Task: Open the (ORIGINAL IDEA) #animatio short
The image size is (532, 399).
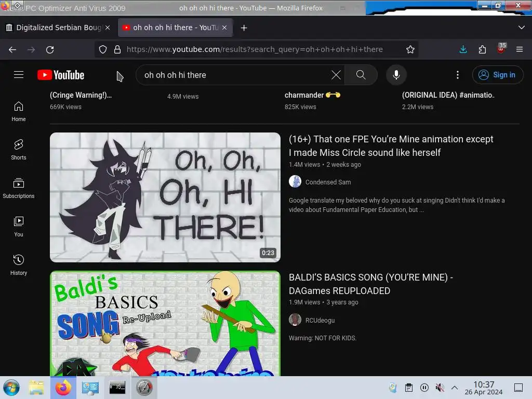Action: 448,95
